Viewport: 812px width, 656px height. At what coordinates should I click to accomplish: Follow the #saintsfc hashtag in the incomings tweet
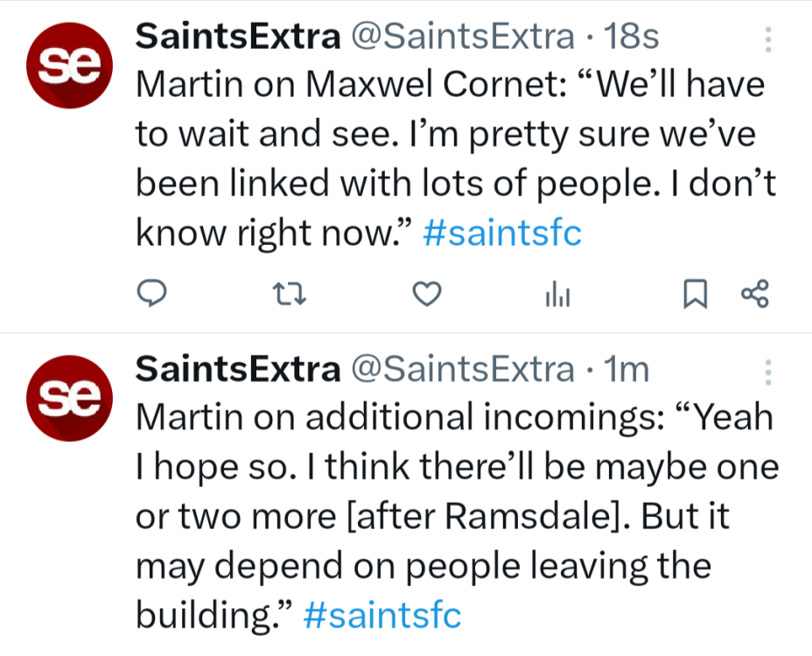381,616
